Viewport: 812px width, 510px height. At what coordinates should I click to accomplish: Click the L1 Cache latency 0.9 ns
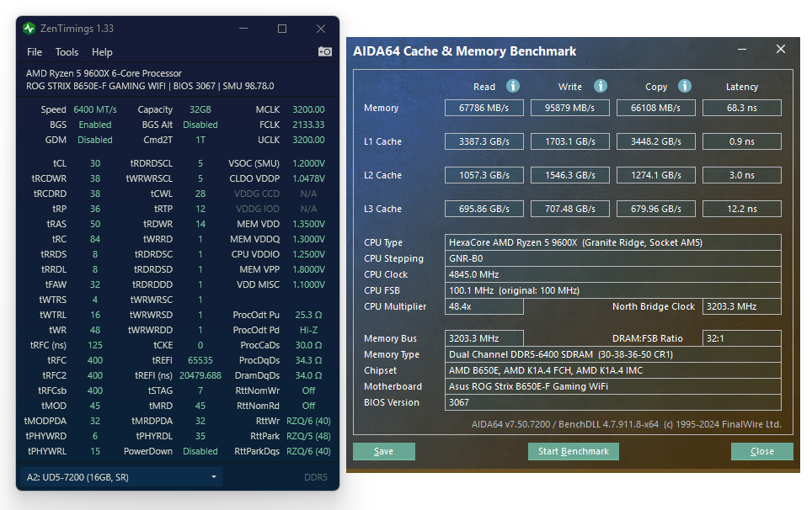[742, 141]
